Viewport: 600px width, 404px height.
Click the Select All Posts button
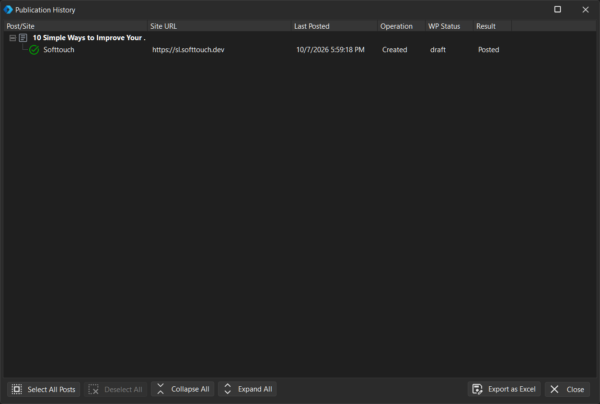(44, 389)
